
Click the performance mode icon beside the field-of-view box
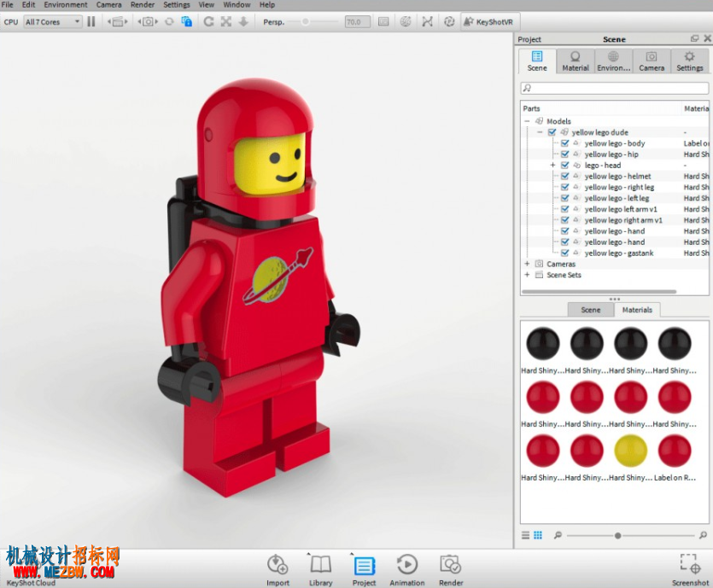(383, 22)
